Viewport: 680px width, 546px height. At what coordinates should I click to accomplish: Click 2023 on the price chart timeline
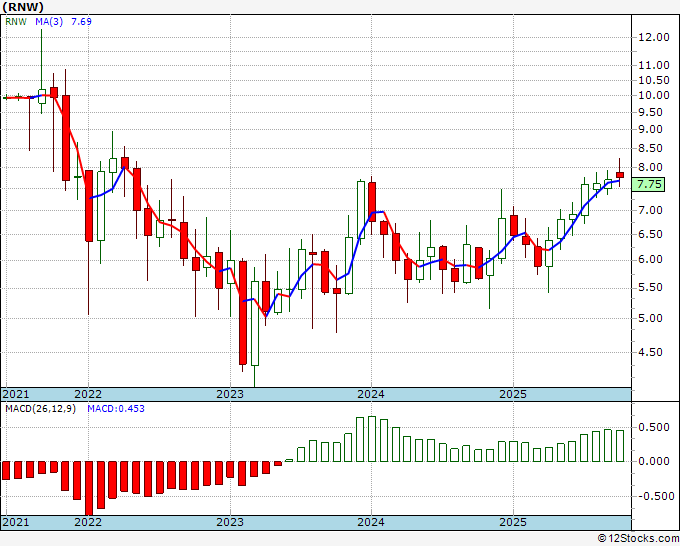[230, 394]
